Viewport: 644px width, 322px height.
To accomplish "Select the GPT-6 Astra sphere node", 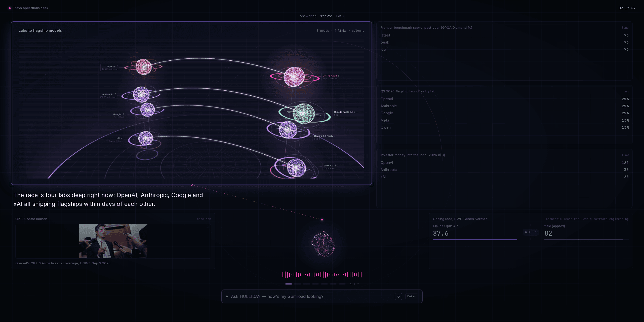I will [294, 77].
